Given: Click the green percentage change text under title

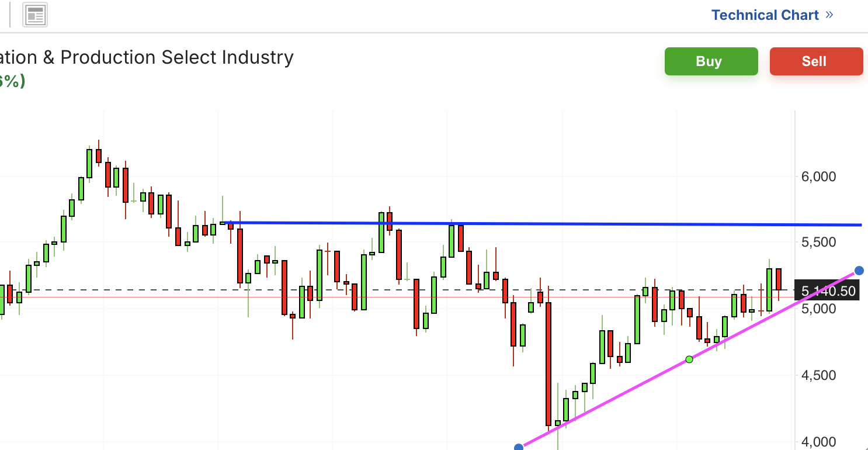Looking at the screenshot, I should 12,81.
